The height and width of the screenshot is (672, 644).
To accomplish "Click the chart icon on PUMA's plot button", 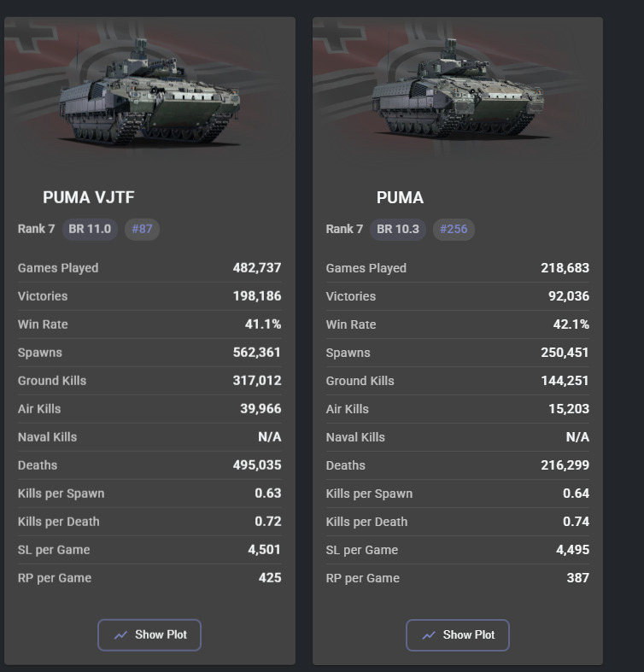I will click(429, 635).
